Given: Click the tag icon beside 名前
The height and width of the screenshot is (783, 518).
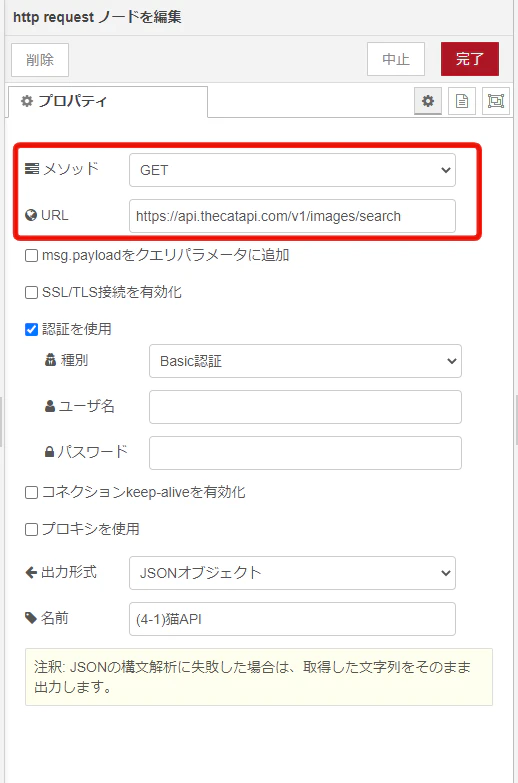Looking at the screenshot, I should [31, 618].
